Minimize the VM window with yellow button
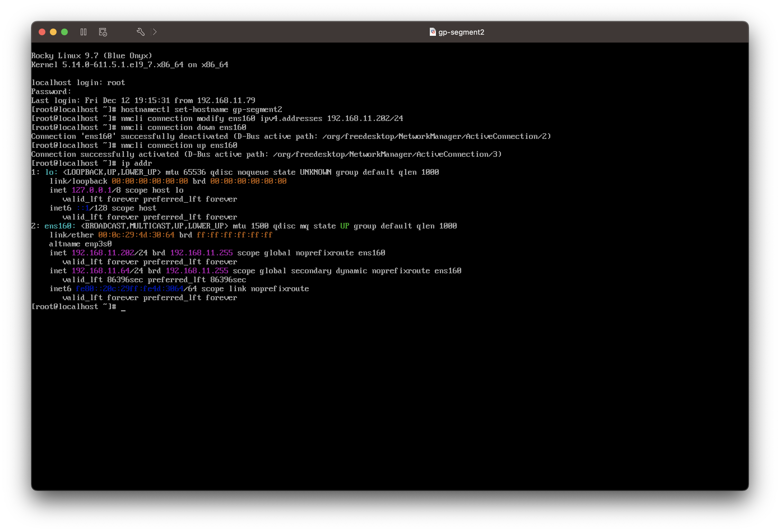Image resolution: width=780 pixels, height=532 pixels. tap(53, 32)
